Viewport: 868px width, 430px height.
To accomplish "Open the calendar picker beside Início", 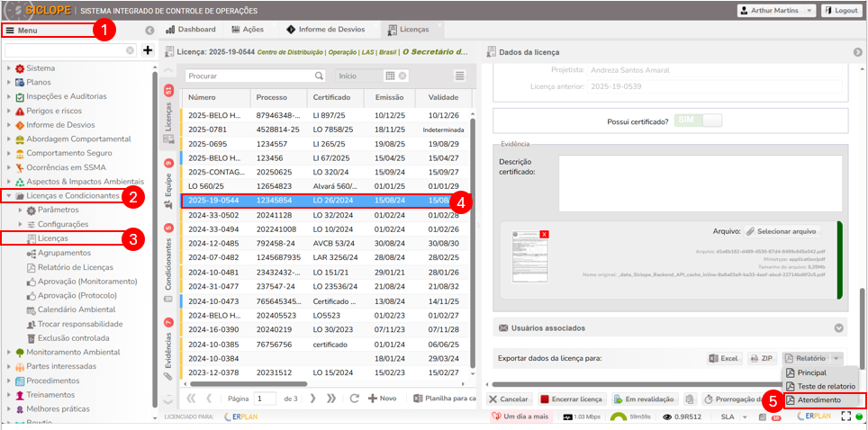I will pyautogui.click(x=402, y=76).
